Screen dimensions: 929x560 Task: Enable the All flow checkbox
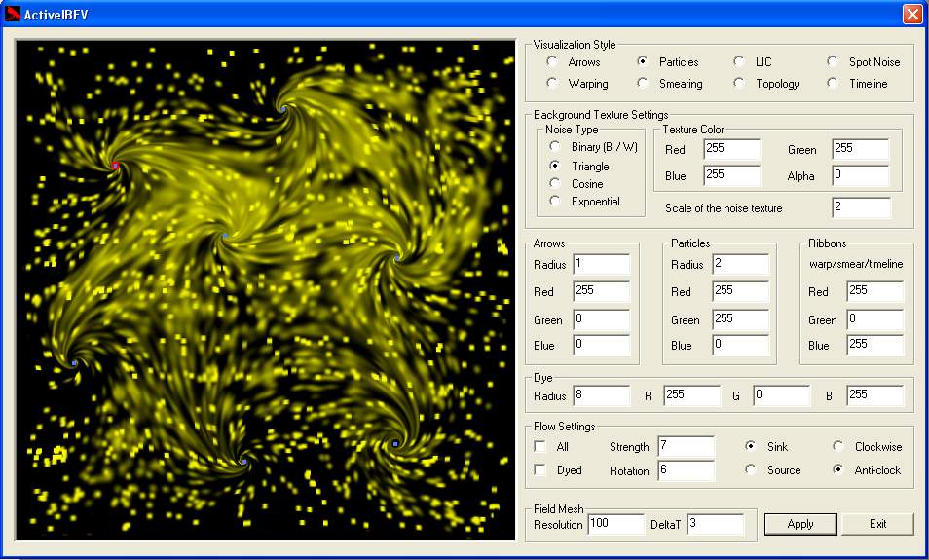(x=540, y=447)
